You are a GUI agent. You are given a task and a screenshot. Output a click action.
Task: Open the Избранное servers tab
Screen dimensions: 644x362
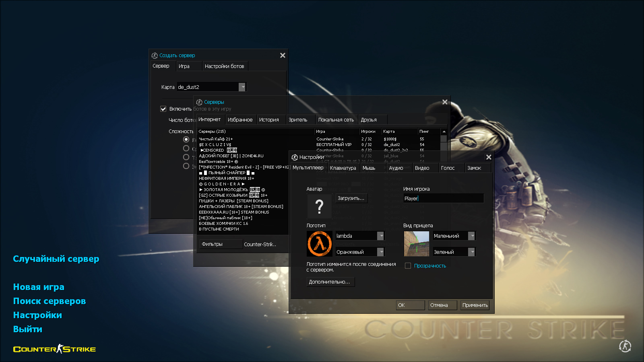240,120
